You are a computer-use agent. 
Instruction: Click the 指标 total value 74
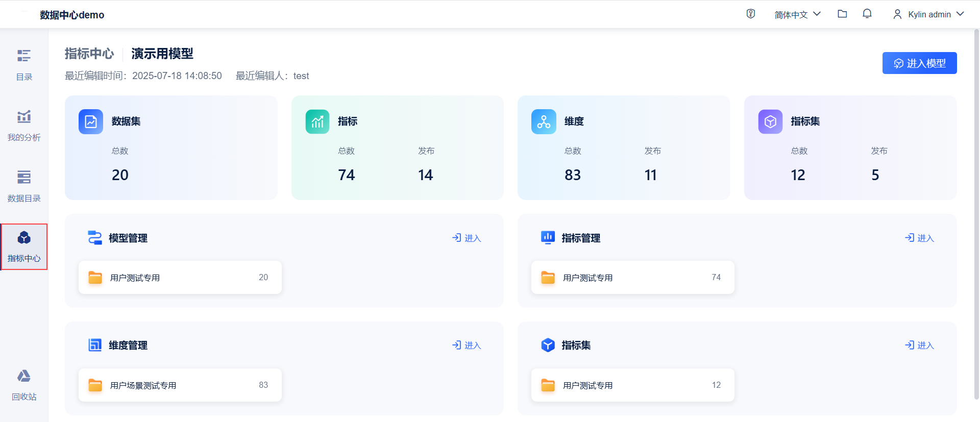pyautogui.click(x=347, y=175)
